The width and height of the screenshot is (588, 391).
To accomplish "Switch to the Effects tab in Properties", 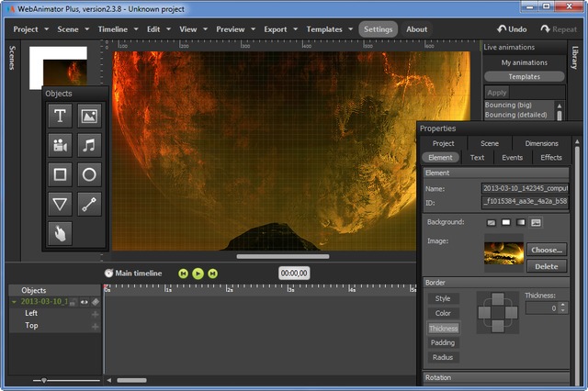I will pos(551,158).
